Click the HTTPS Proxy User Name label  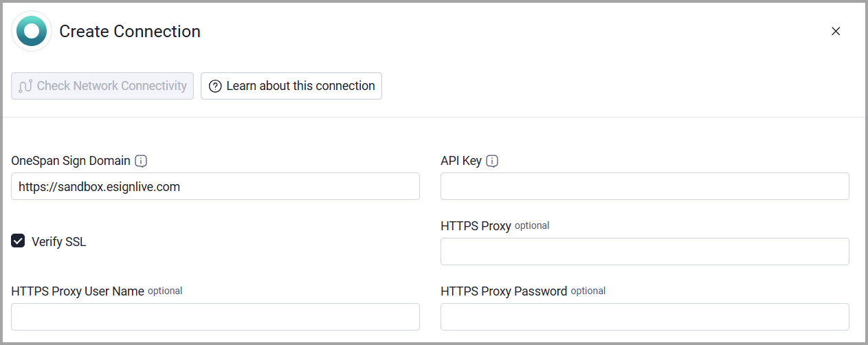point(78,291)
